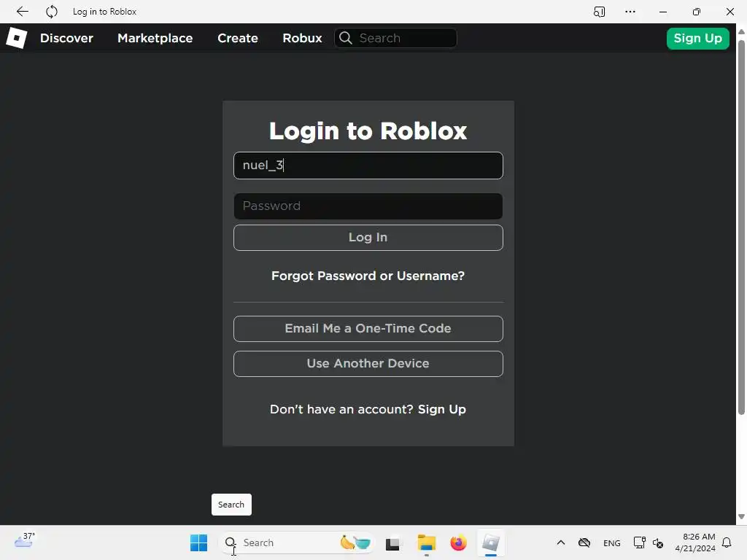This screenshot has width=747, height=560.
Task: Open the ENG language indicator
Action: click(x=612, y=543)
